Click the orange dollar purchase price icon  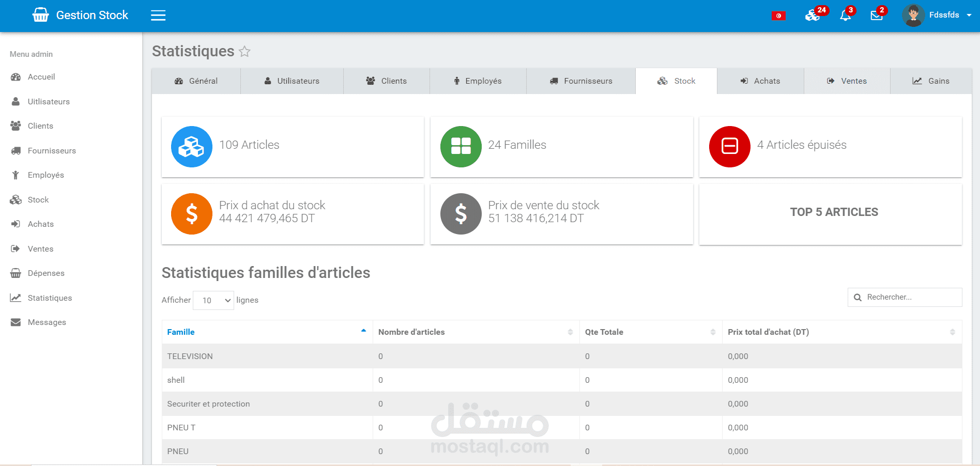pyautogui.click(x=192, y=214)
